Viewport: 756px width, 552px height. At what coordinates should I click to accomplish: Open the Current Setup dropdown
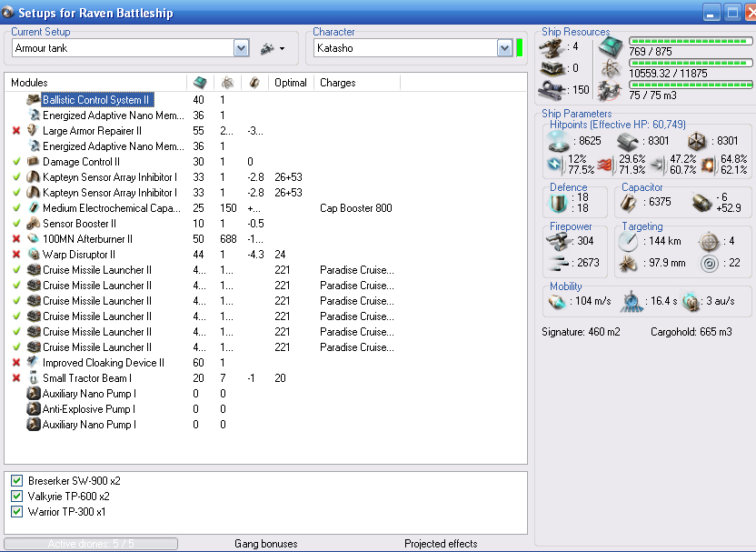click(x=241, y=48)
